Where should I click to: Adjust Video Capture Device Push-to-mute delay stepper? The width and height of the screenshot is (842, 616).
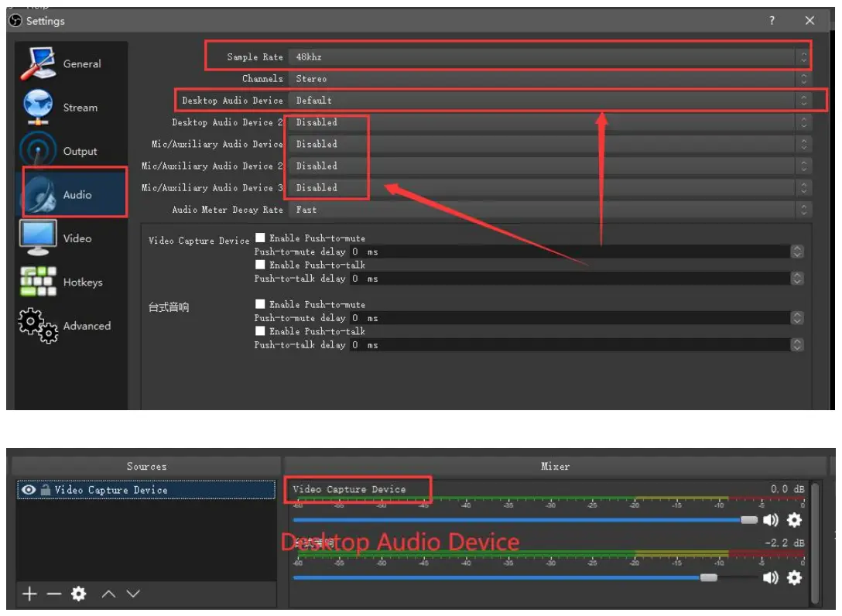pyautogui.click(x=797, y=252)
